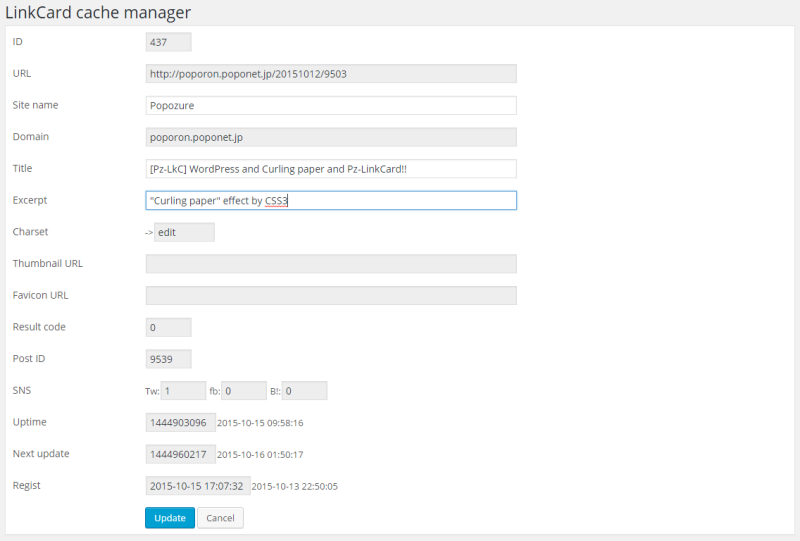This screenshot has width=800, height=541.
Task: Click the ID field showing 437
Action: (x=168, y=42)
